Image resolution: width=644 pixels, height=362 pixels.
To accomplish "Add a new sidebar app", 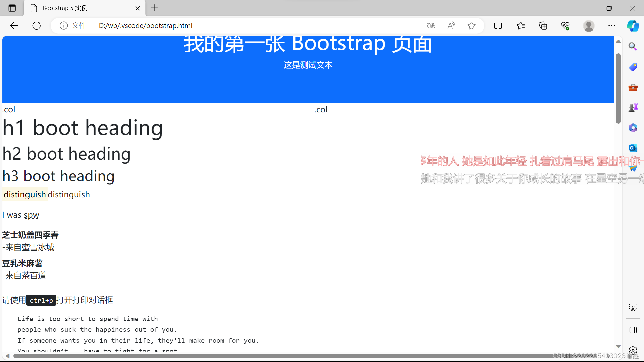I will pyautogui.click(x=633, y=190).
